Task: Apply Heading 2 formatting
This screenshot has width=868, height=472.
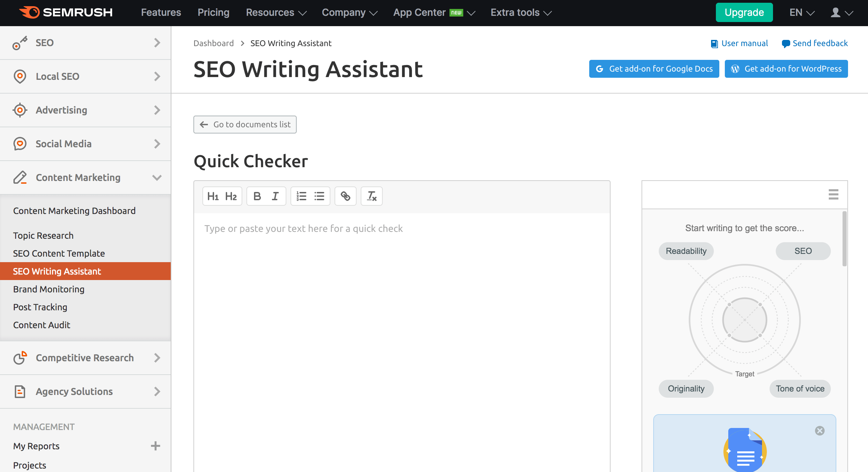Action: pyautogui.click(x=231, y=196)
